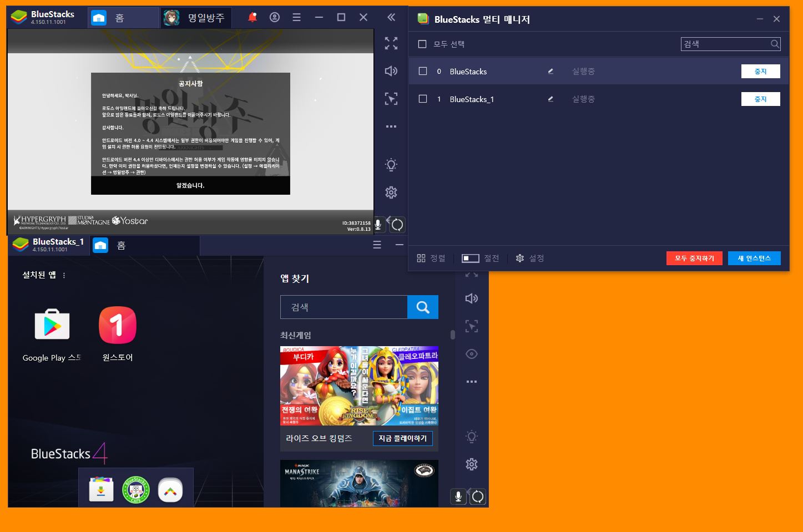
Task: Stop BlueStacks_1 instance with 중지
Action: 761,99
